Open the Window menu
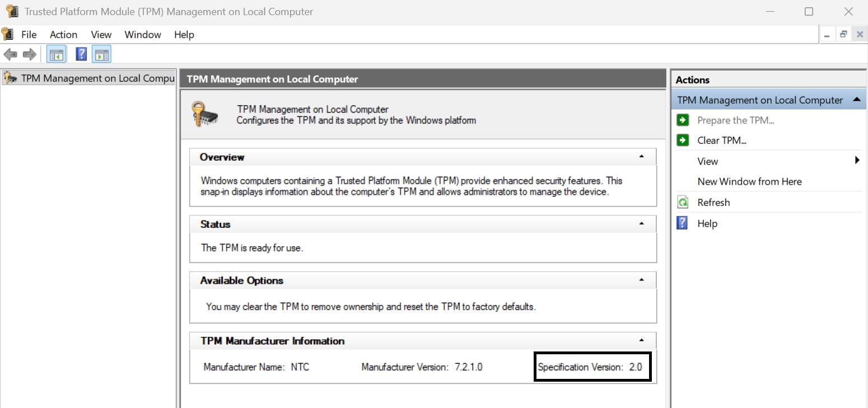This screenshot has height=408, width=868. click(x=143, y=35)
